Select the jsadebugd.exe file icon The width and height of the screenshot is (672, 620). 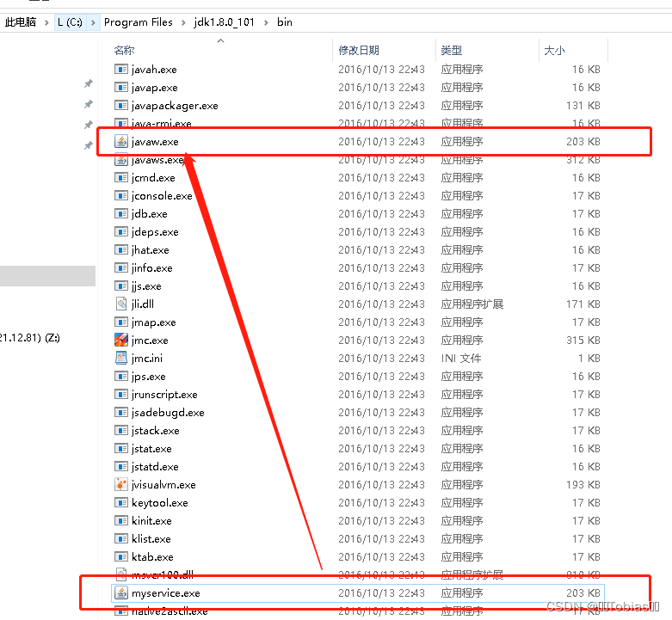point(121,413)
